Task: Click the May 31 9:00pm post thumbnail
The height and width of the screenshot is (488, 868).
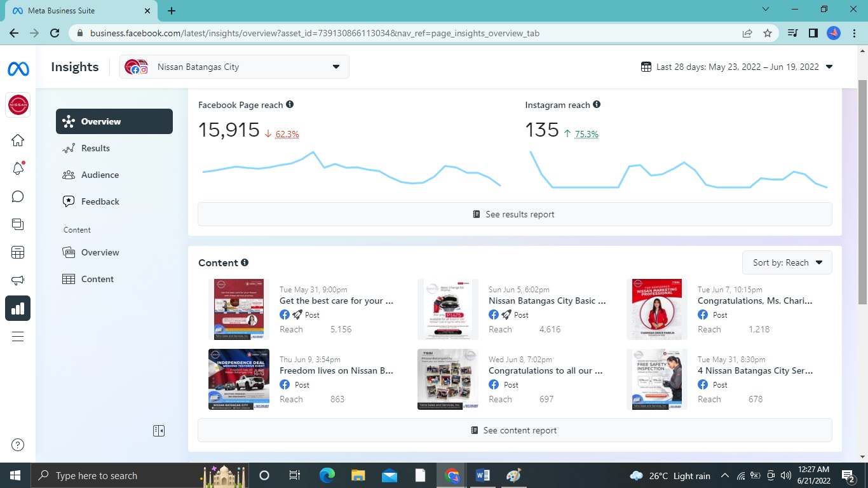Action: (x=239, y=309)
